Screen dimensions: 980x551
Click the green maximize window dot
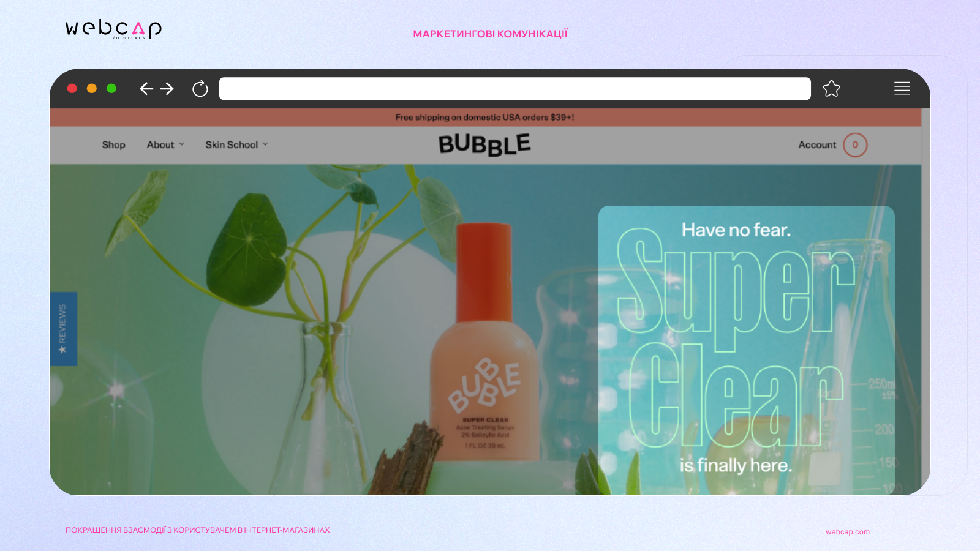[111, 88]
